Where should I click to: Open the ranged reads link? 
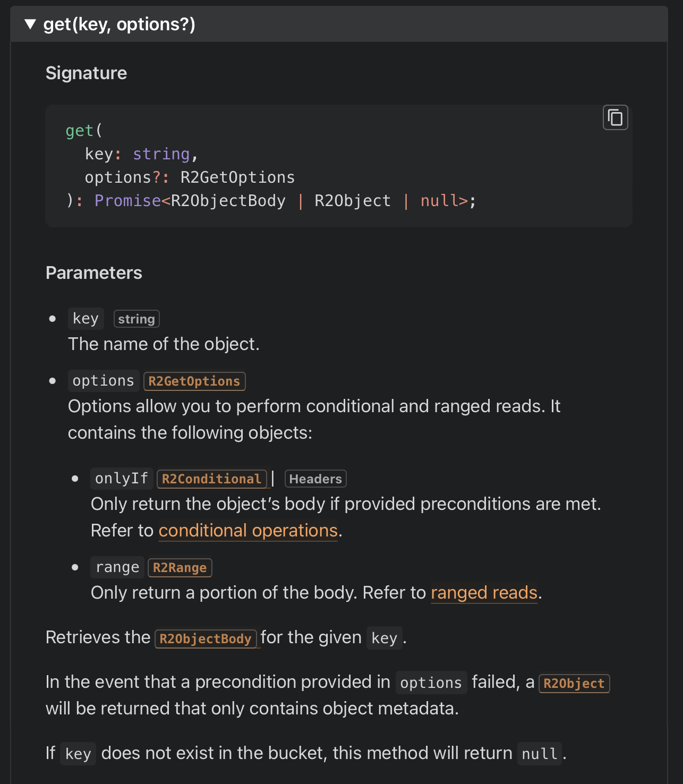pos(483,593)
